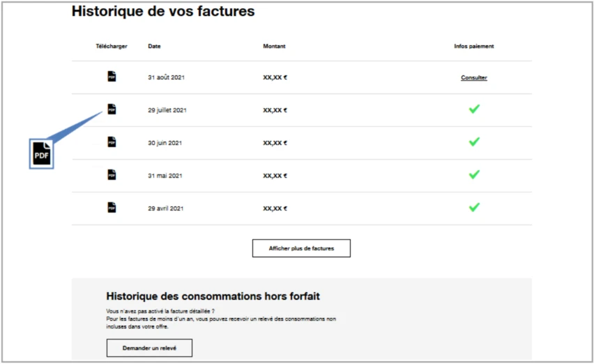Download the 29 avril 2021 invoice PDF
Image resolution: width=594 pixels, height=364 pixels.
pyautogui.click(x=112, y=208)
